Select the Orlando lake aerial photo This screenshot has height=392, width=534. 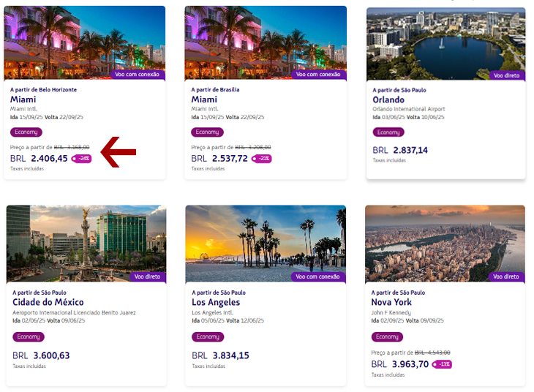pyautogui.click(x=445, y=44)
